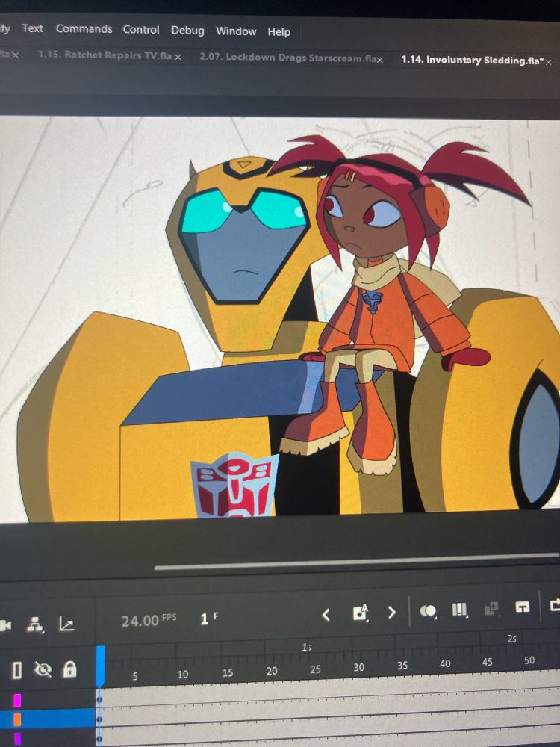Open the insert keyframe auto button
This screenshot has height=747, width=560.
[x=361, y=613]
